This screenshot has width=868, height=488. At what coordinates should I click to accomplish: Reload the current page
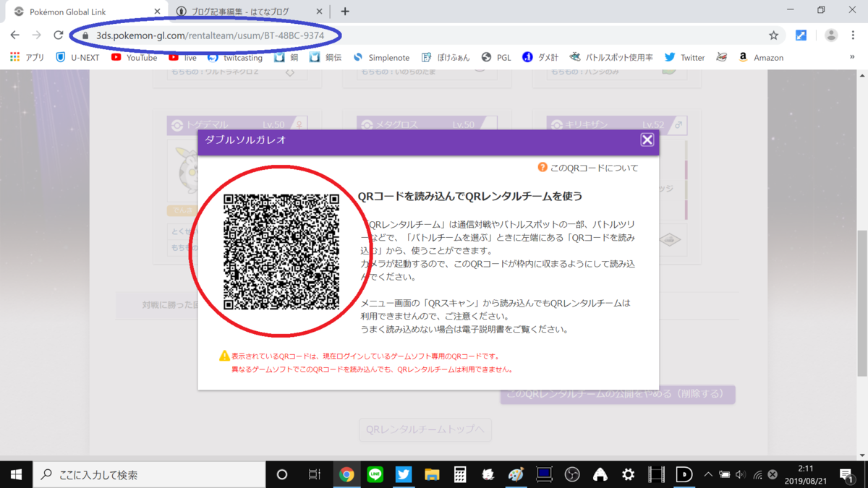(x=59, y=35)
